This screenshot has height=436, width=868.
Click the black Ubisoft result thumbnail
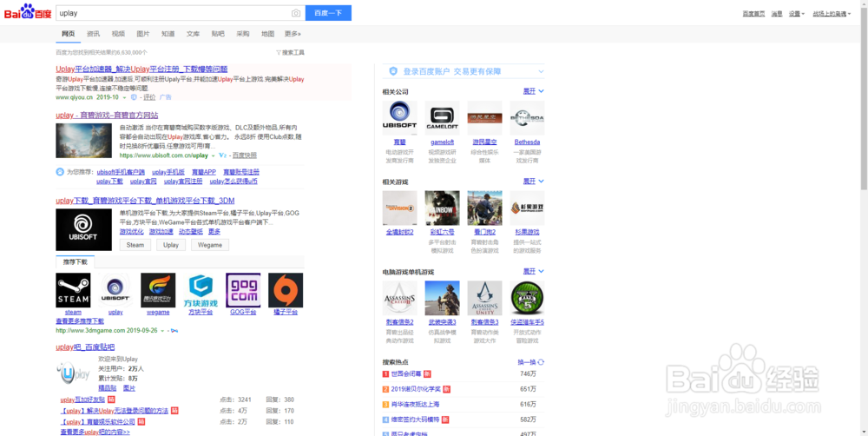tap(83, 230)
